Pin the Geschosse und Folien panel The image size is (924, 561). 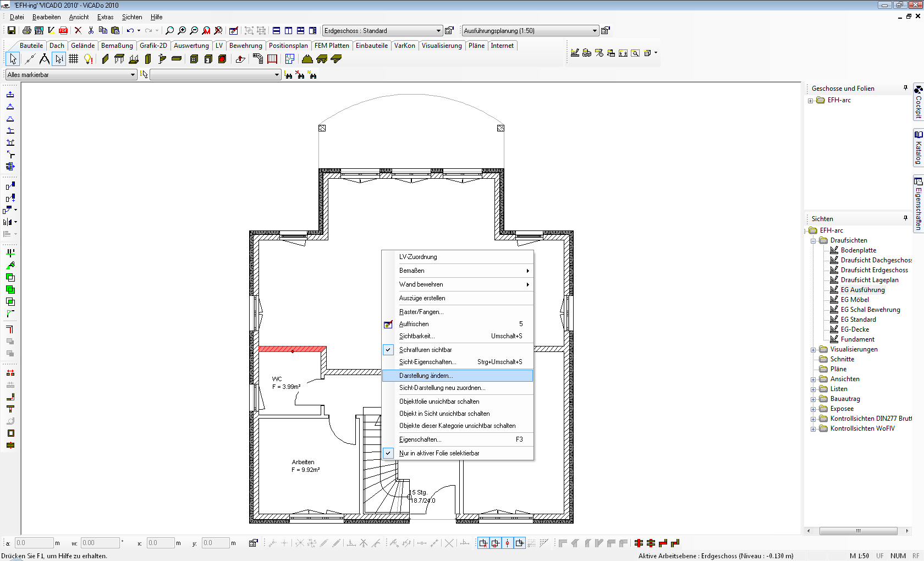coord(905,88)
